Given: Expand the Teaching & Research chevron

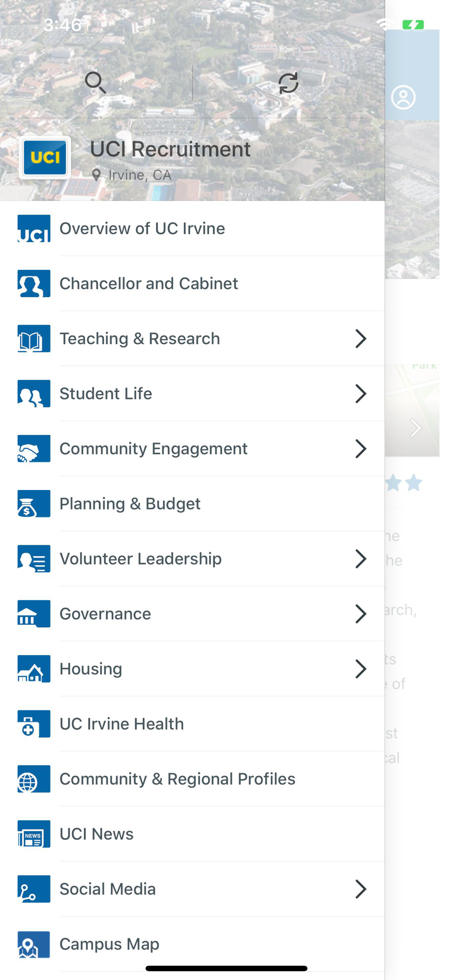Looking at the screenshot, I should [x=361, y=339].
